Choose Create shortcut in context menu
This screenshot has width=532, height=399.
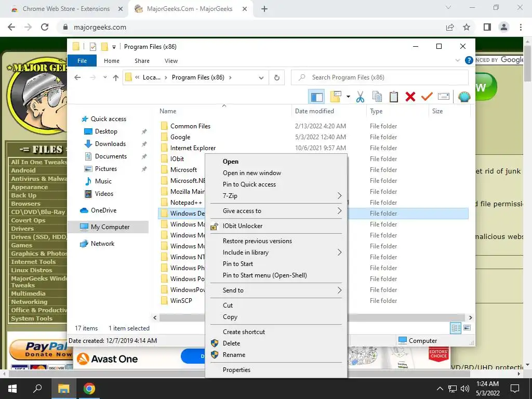tap(244, 332)
